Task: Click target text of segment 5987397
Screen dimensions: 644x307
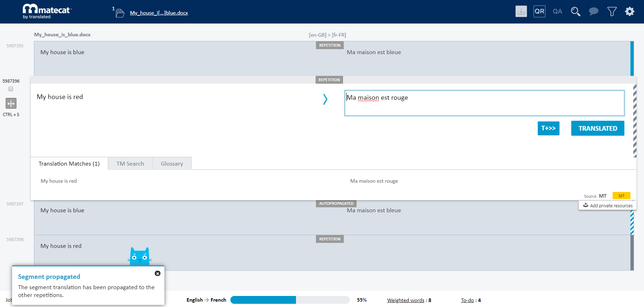Action: point(374,210)
